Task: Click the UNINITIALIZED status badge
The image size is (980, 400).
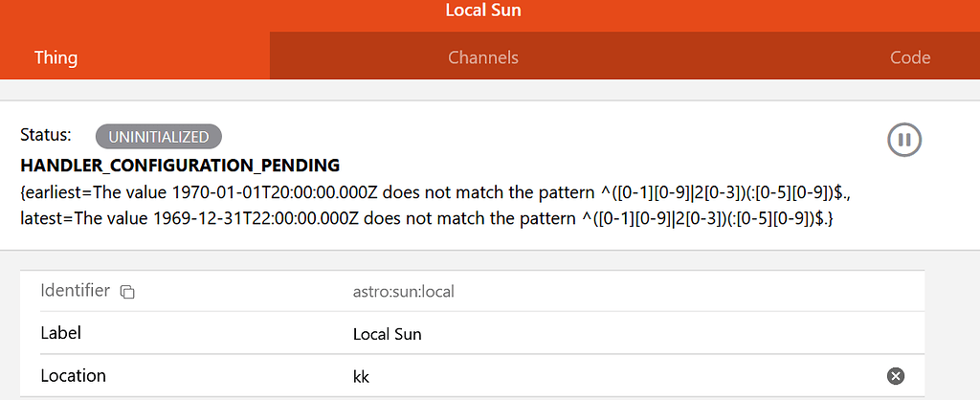Action: pyautogui.click(x=159, y=137)
